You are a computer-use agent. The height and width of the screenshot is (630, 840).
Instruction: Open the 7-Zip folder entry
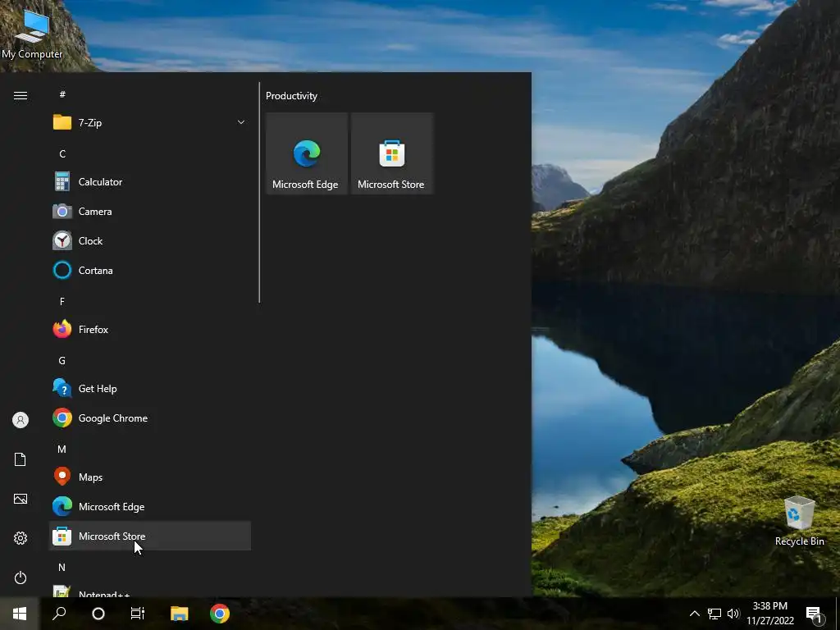click(x=149, y=123)
